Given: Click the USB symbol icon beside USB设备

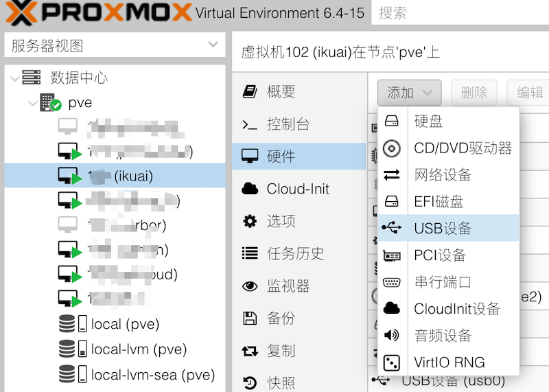Looking at the screenshot, I should (x=391, y=228).
